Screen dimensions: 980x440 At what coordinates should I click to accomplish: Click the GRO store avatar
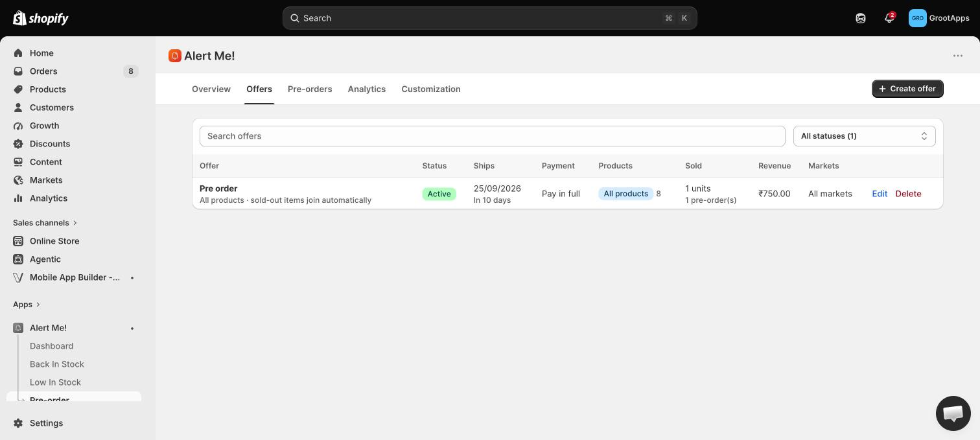[x=918, y=18]
